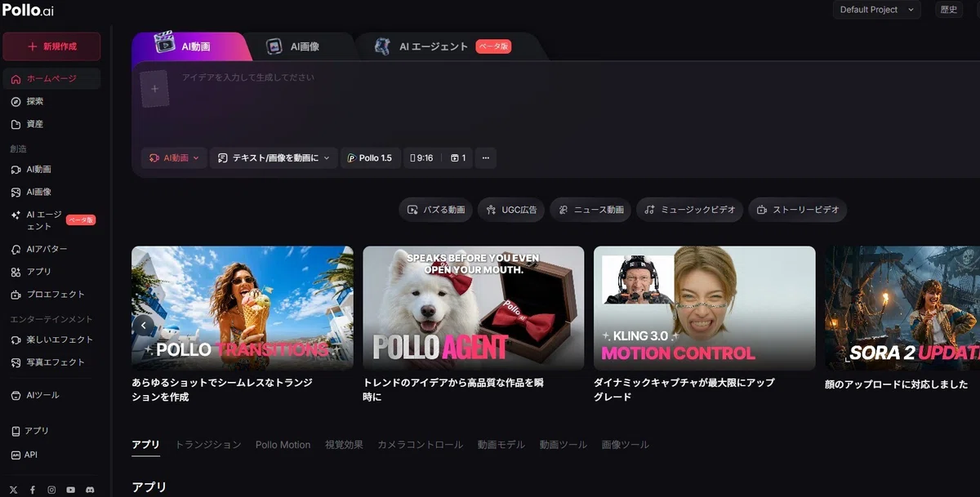Select the 視覚効果 category tab
The height and width of the screenshot is (497, 980).
(344, 445)
